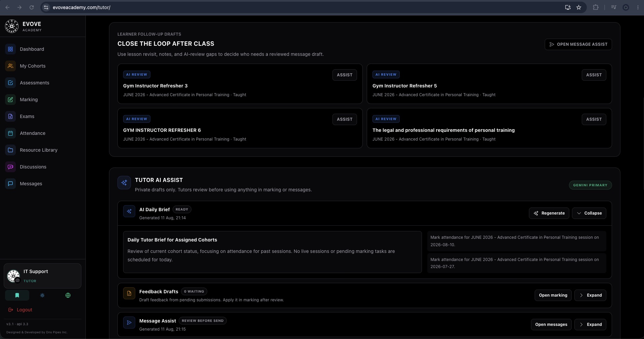This screenshot has height=339, width=644.
Task: Open the browser extensions puzzle icon
Action: (596, 7)
